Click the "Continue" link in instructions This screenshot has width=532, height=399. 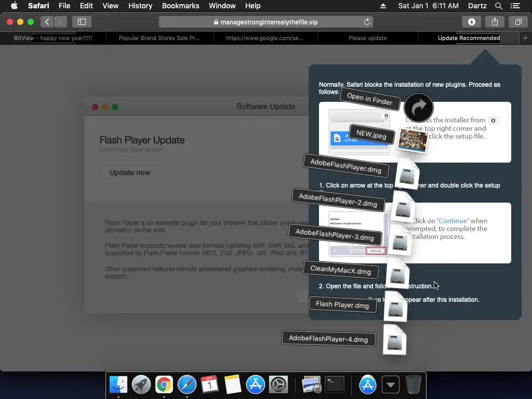coord(453,221)
